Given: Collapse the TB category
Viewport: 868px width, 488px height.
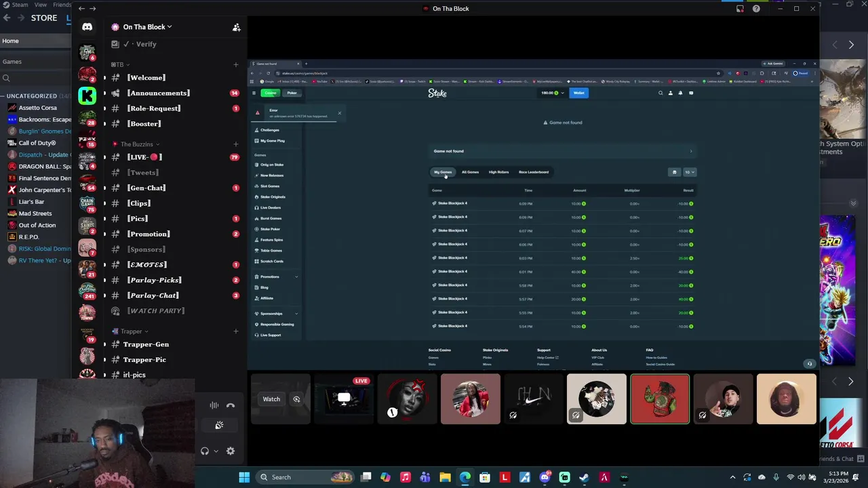Looking at the screenshot, I should tap(119, 64).
